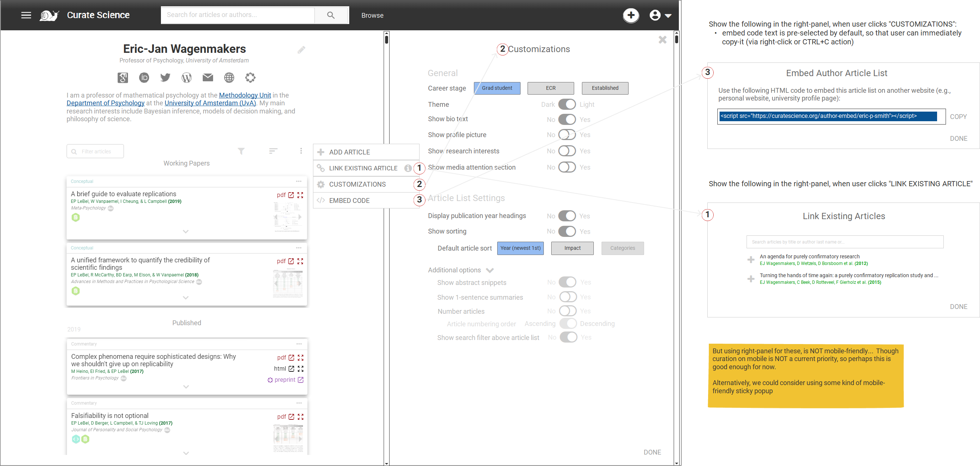The image size is (980, 466).
Task: Click the pencil edit profile icon
Action: [x=301, y=50]
